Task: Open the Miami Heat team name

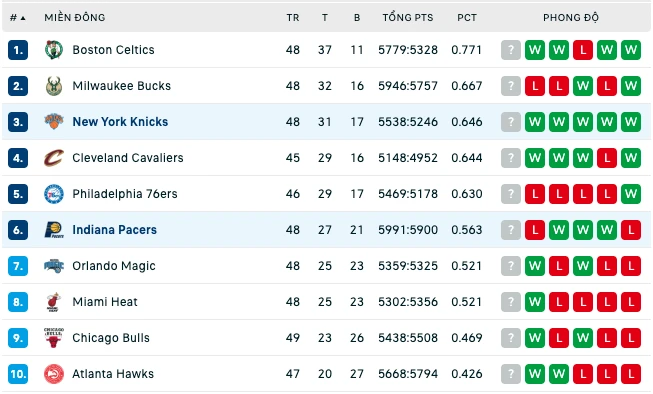Action: 105,302
